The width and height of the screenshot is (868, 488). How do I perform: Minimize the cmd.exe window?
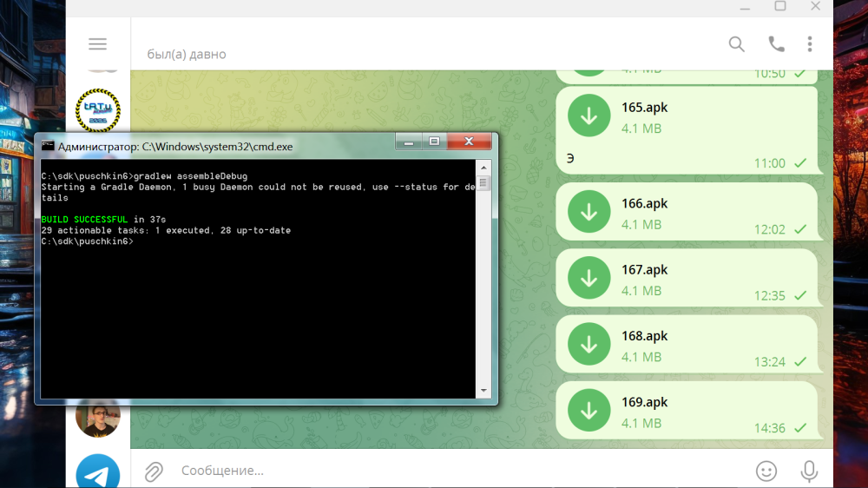tap(409, 142)
